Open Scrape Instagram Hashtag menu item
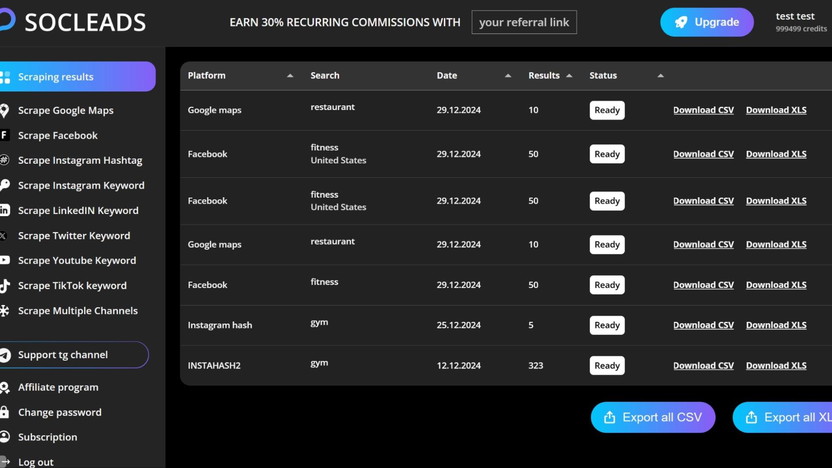Image resolution: width=832 pixels, height=468 pixels. (80, 160)
